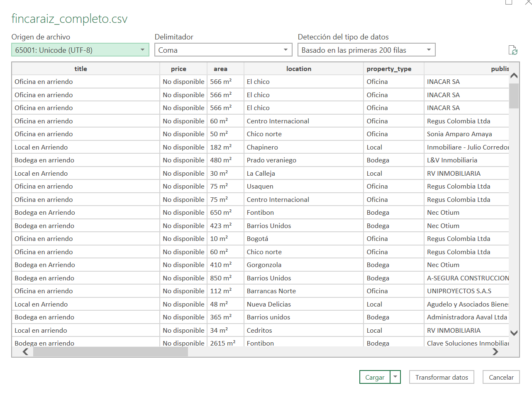Click the Gorgonzola location cell
The width and height of the screenshot is (532, 400).
tap(303, 265)
